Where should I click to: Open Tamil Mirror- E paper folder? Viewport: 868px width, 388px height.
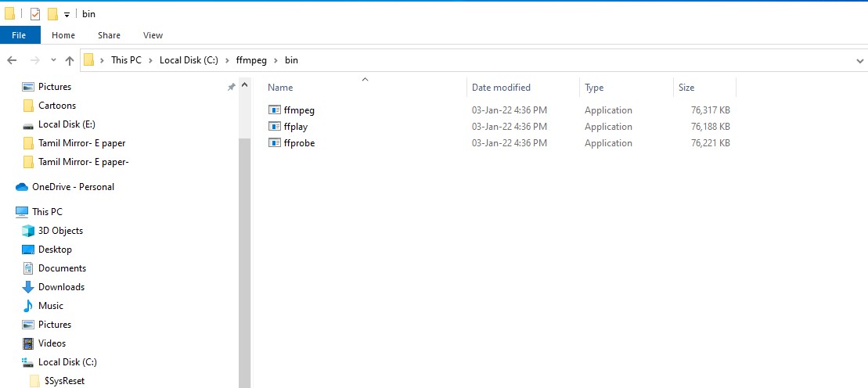click(82, 143)
